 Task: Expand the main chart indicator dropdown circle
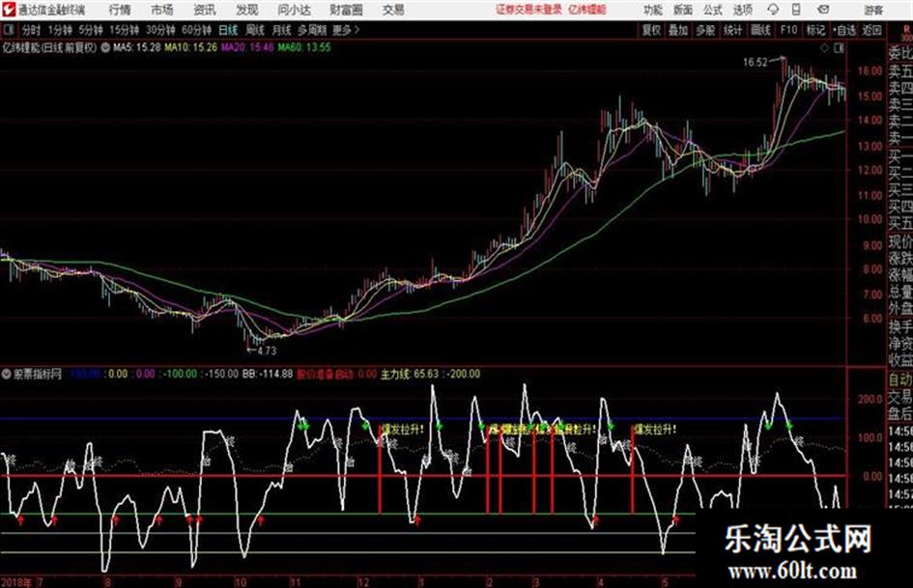[105, 47]
